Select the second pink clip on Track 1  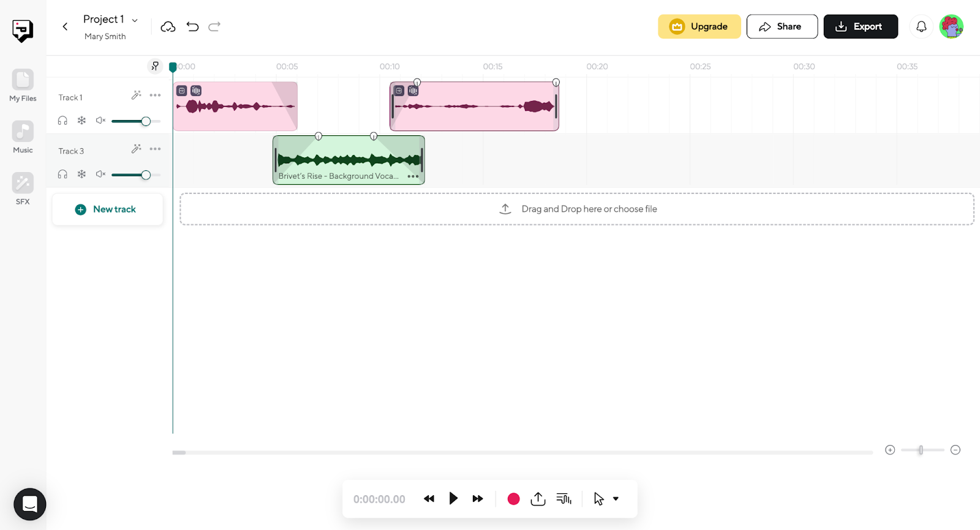point(474,106)
